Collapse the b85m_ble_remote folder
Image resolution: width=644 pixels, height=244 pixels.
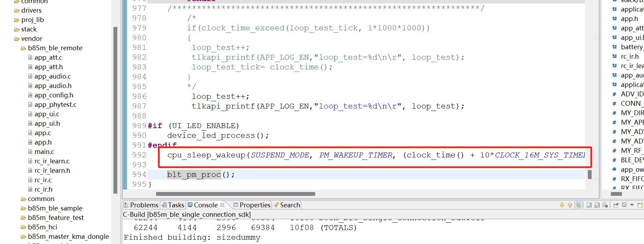(x=23, y=48)
